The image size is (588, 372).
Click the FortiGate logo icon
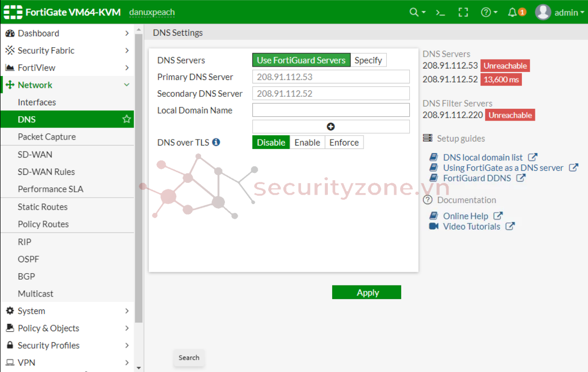(x=13, y=12)
